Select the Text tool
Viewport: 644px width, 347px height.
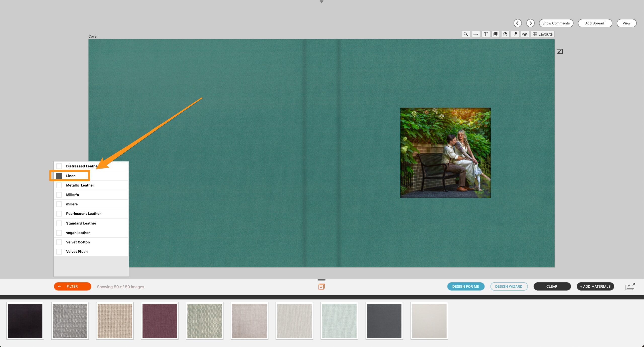click(x=486, y=34)
